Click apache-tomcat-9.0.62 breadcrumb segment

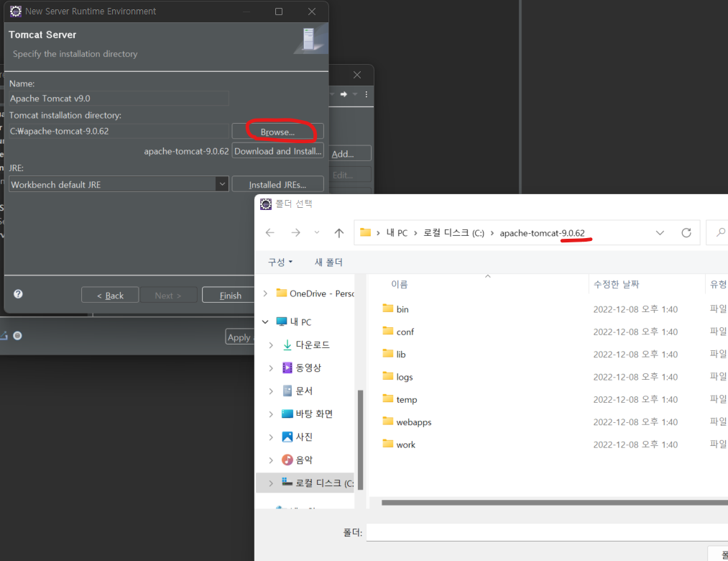pyautogui.click(x=542, y=233)
